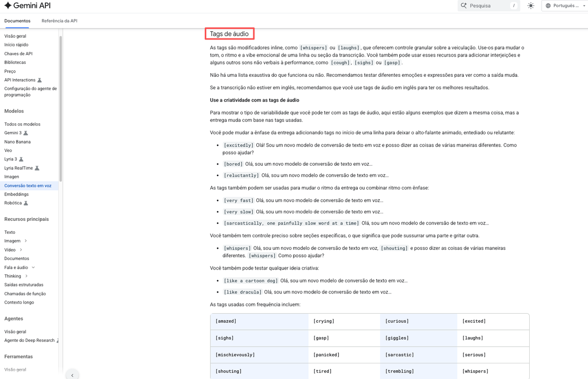Click the flask icon beside Lyria 3

coord(21,159)
